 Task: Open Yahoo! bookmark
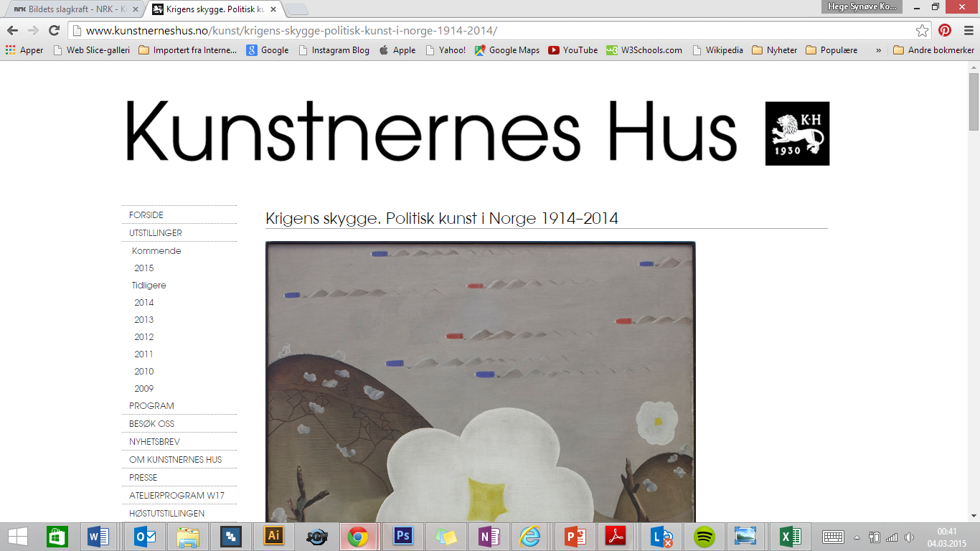coord(446,50)
